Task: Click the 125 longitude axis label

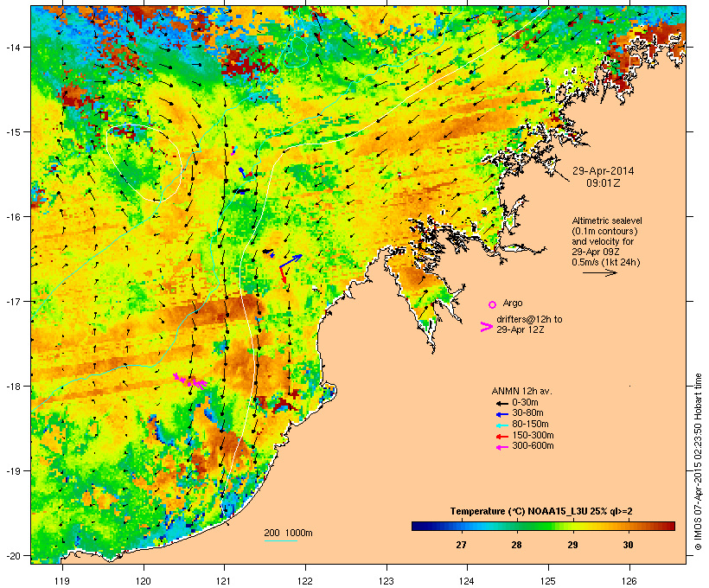Action: [x=548, y=581]
